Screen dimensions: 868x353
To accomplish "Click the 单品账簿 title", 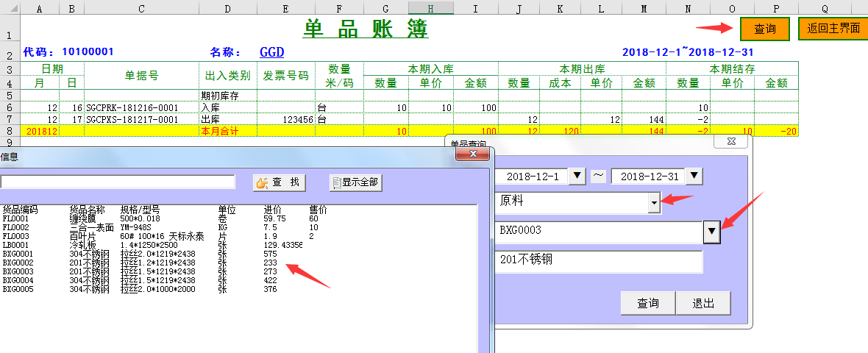I will click(366, 29).
